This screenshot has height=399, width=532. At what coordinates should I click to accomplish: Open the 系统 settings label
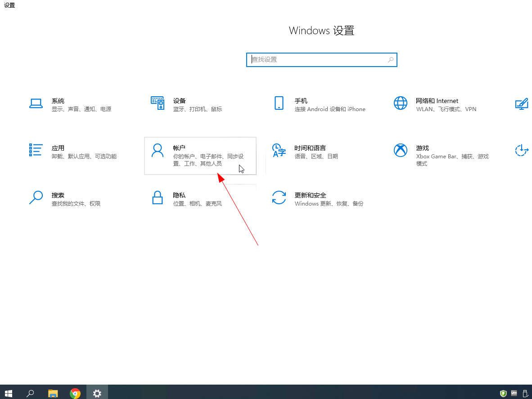click(x=58, y=101)
